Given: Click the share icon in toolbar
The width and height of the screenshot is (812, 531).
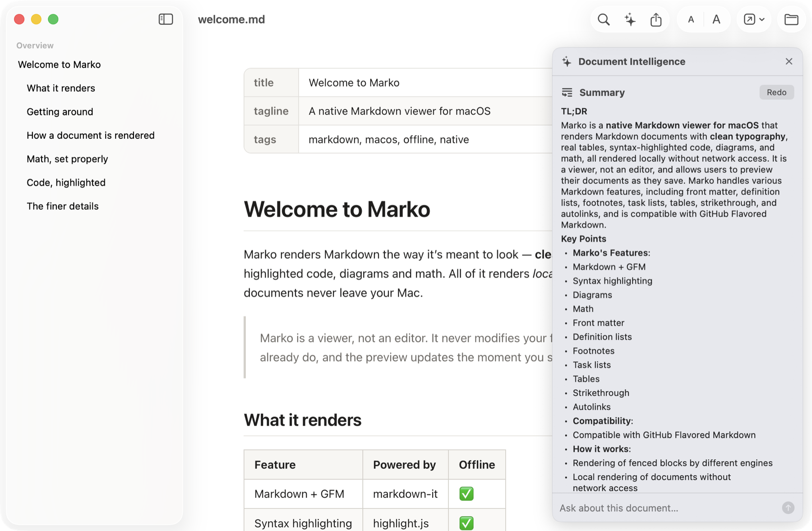Looking at the screenshot, I should coord(656,19).
